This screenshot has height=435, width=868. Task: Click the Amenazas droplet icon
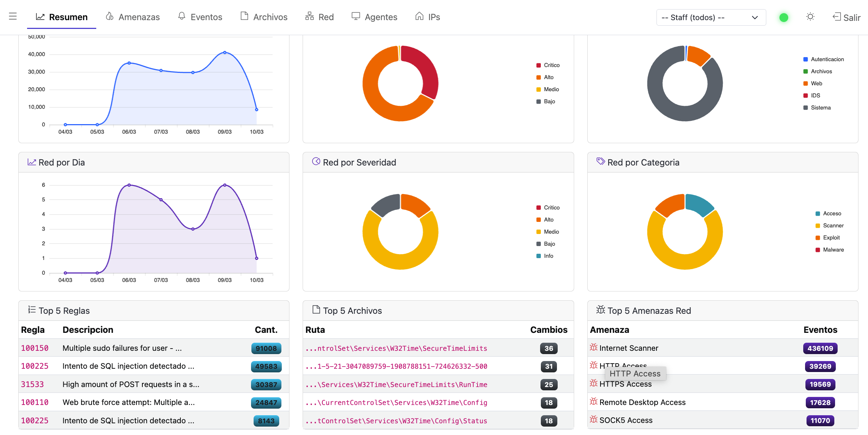coord(109,16)
